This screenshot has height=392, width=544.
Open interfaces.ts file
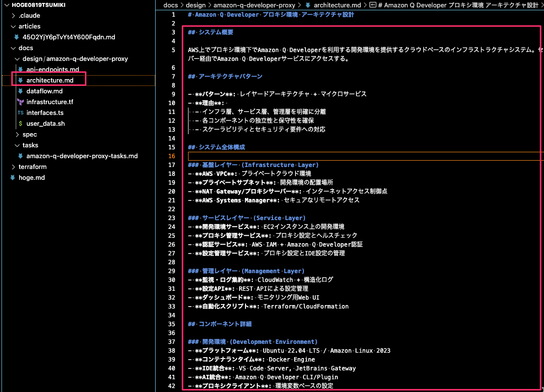pos(45,113)
